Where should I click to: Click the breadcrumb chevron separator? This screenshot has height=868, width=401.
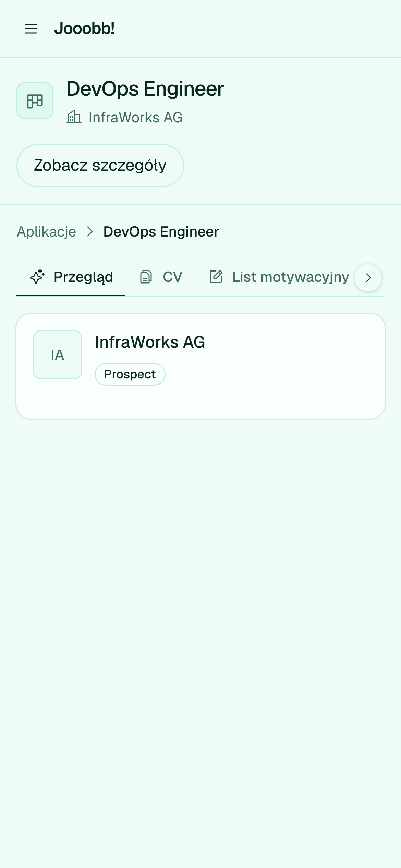[x=90, y=232]
